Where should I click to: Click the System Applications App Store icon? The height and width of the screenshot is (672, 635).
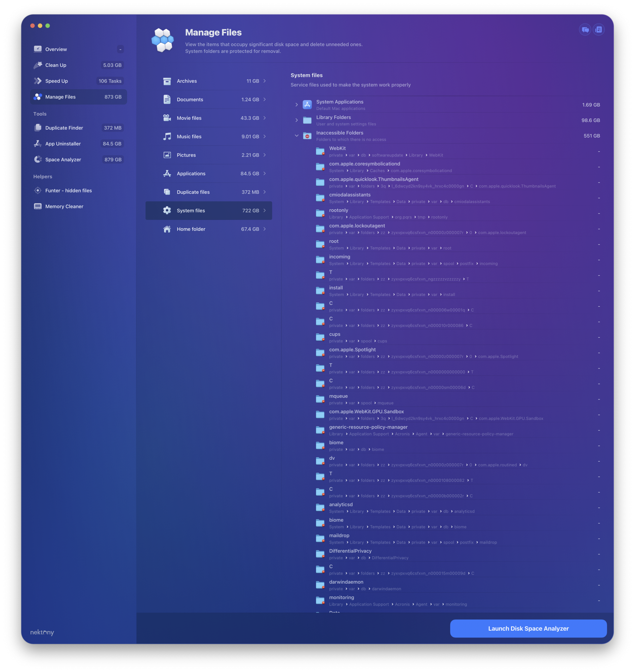tap(307, 105)
